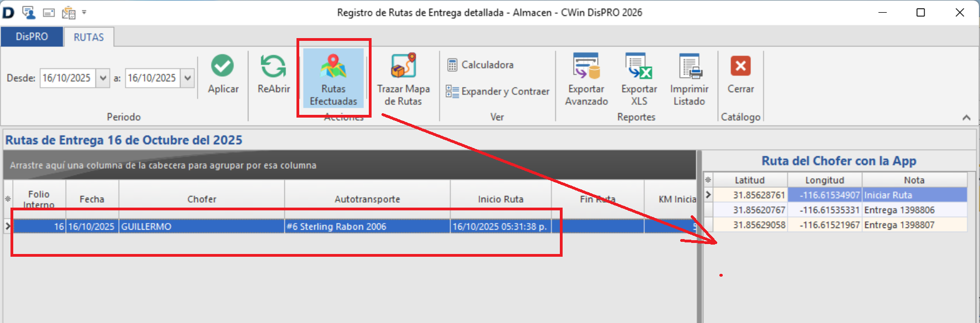
Task: Click Exportar XLS icon
Action: coord(639,66)
